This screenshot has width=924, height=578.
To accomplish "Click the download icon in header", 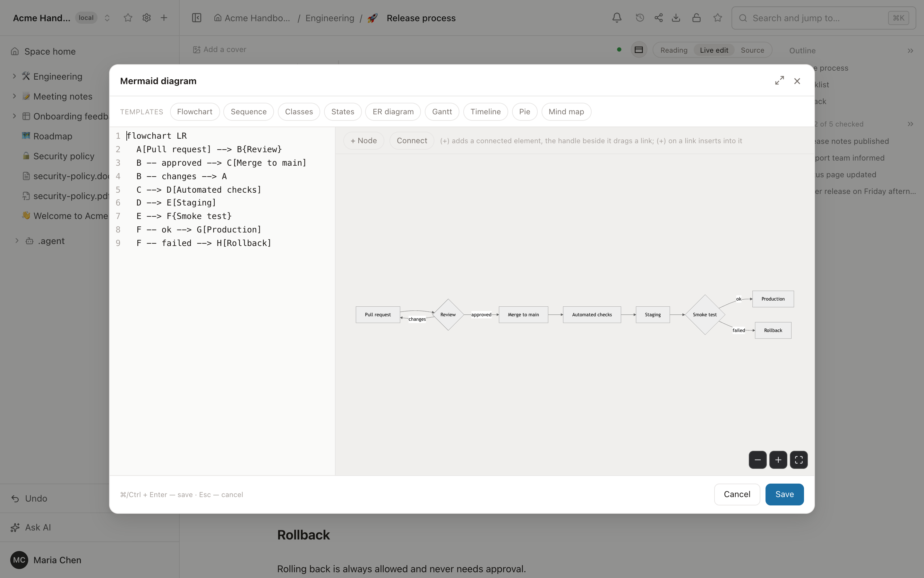I will point(676,18).
